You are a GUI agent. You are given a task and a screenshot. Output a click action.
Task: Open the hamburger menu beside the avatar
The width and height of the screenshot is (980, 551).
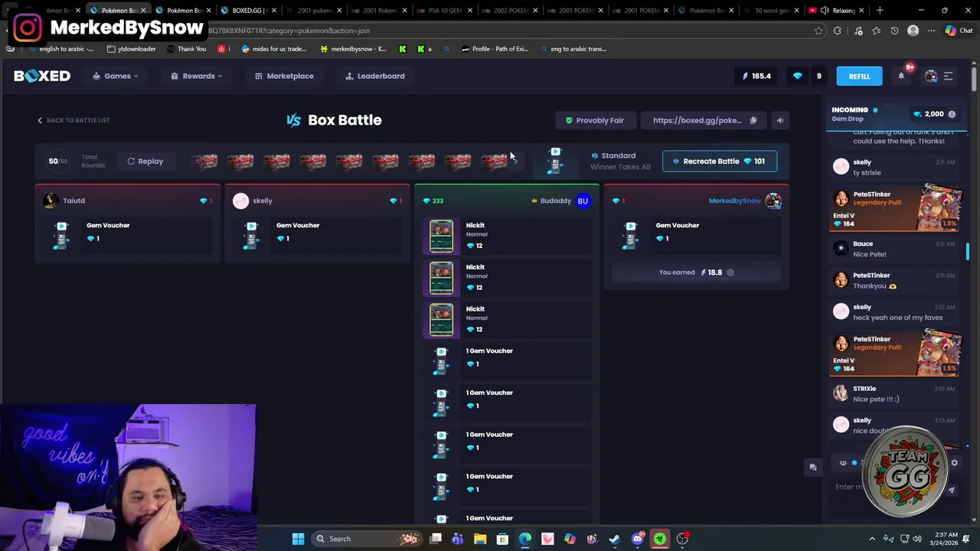click(x=948, y=76)
